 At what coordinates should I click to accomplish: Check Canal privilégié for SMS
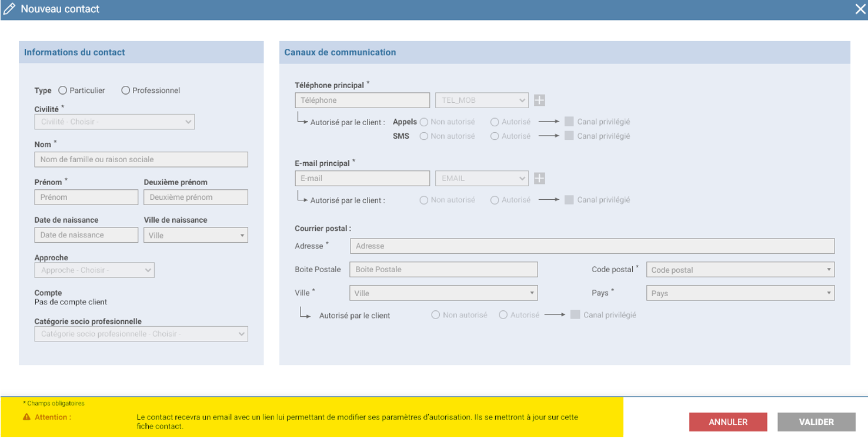[569, 136]
